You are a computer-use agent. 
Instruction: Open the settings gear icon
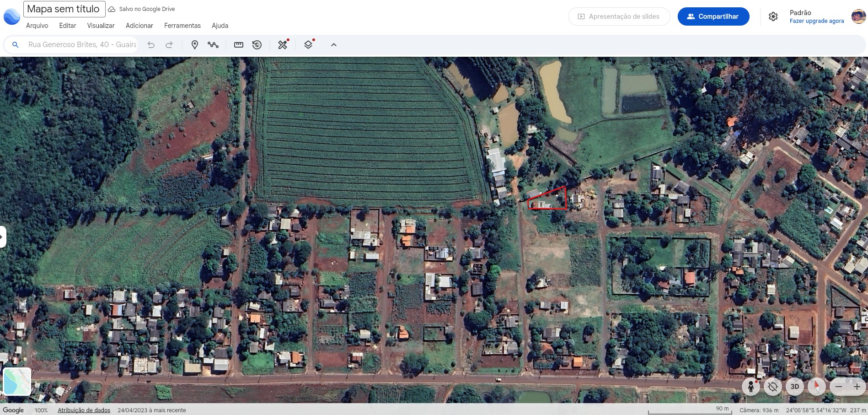click(773, 16)
